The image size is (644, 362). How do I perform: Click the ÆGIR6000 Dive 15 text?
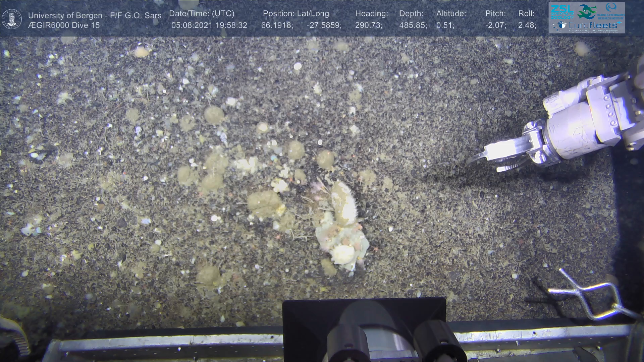tap(64, 25)
